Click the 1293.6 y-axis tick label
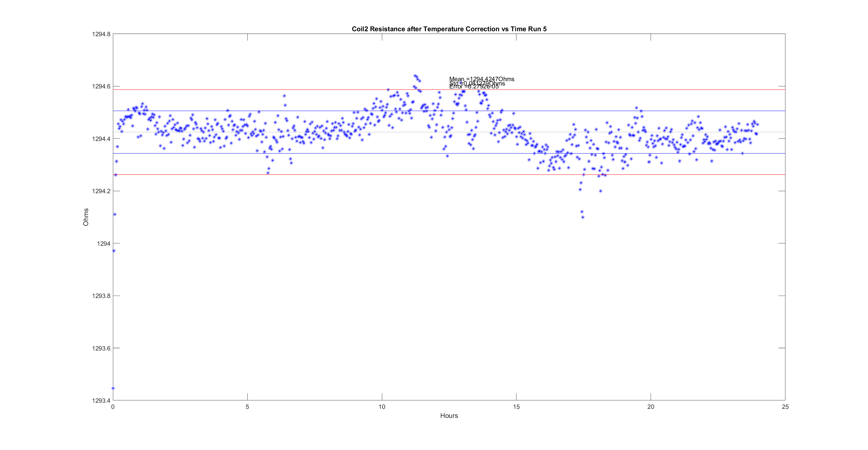This screenshot has width=868, height=450. click(101, 348)
